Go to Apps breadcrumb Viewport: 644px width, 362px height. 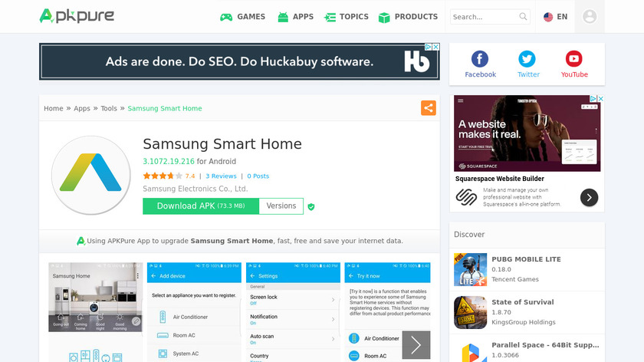pyautogui.click(x=82, y=108)
